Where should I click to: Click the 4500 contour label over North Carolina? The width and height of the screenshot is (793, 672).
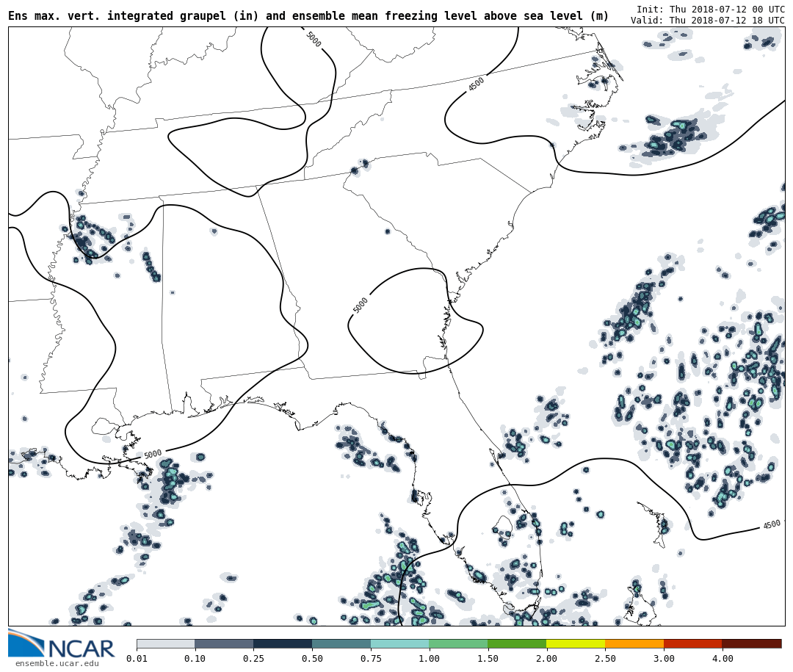coord(476,84)
